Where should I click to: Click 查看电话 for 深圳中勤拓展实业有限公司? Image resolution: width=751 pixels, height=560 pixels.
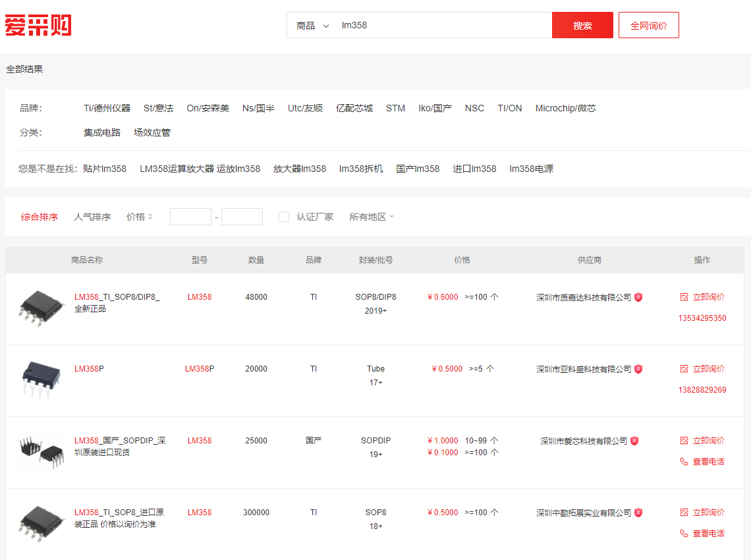click(x=702, y=534)
